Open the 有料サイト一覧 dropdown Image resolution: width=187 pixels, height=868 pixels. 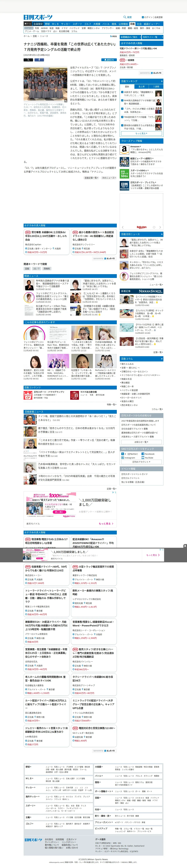[153, 37]
